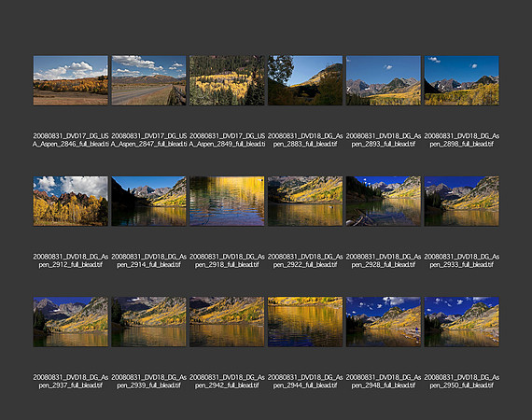Click filename ending Aspen_2849_full_bleed.ti
The image size is (532, 420).
[x=227, y=140]
